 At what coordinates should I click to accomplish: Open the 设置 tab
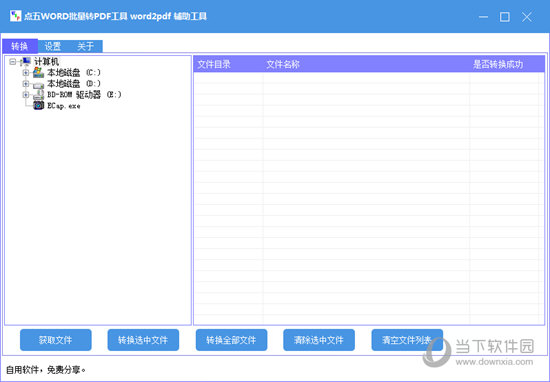53,46
